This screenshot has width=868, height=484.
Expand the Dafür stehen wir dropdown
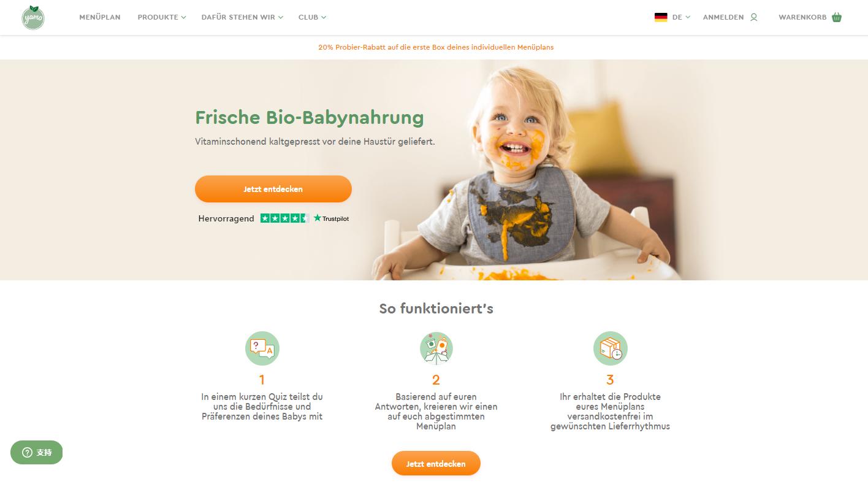[x=242, y=17]
